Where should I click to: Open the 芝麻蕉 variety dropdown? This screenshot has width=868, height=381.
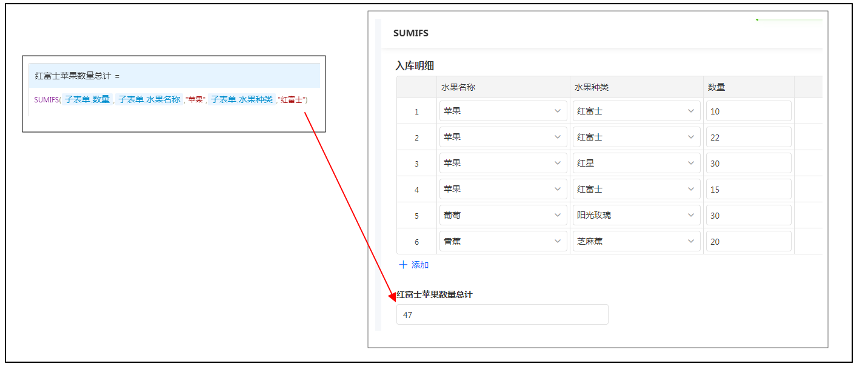[691, 242]
